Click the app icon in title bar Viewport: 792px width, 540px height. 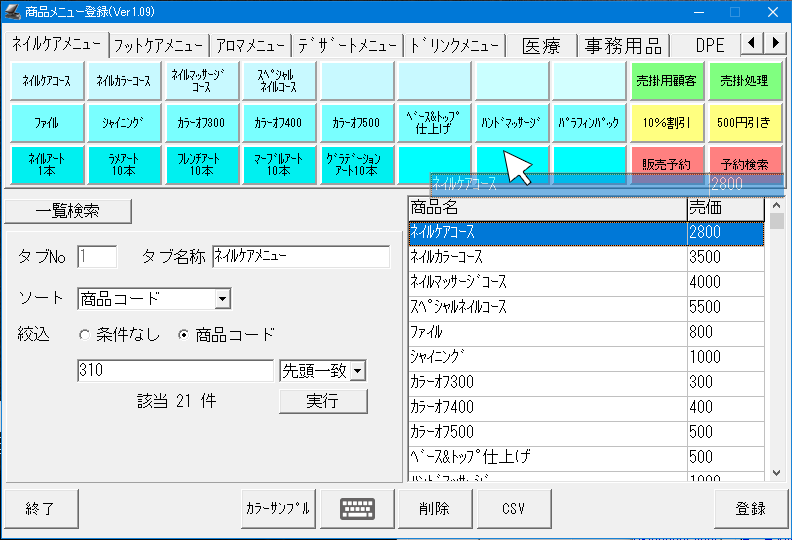tap(14, 12)
